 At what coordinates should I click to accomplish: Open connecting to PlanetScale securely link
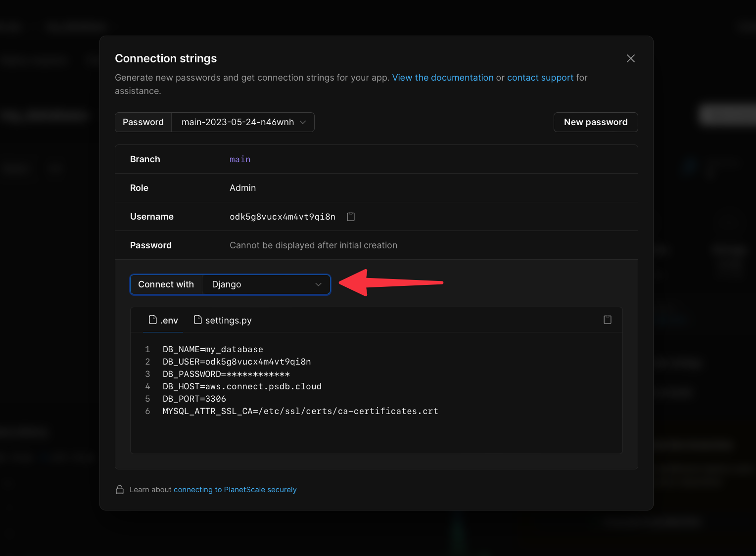pyautogui.click(x=235, y=489)
